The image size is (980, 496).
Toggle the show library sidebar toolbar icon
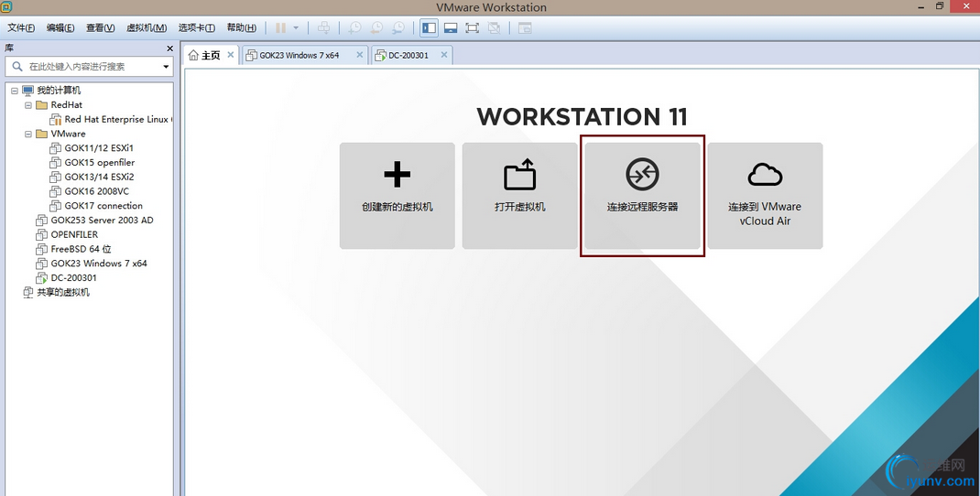point(429,28)
